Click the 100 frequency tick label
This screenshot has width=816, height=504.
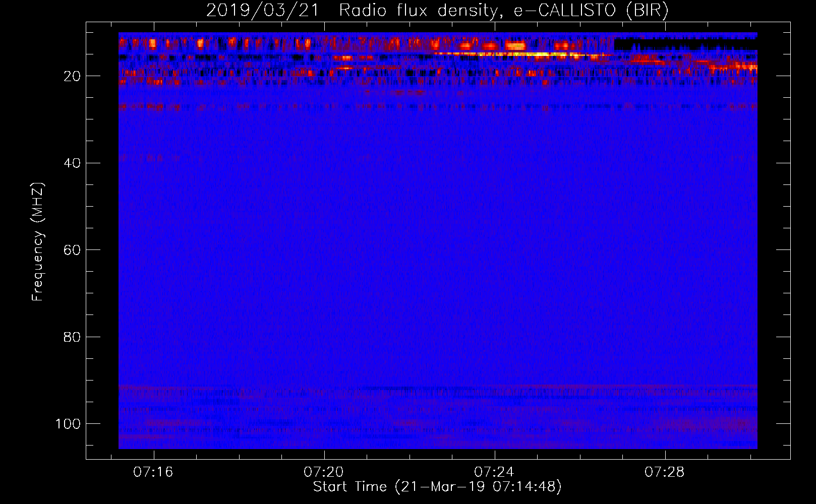68,424
